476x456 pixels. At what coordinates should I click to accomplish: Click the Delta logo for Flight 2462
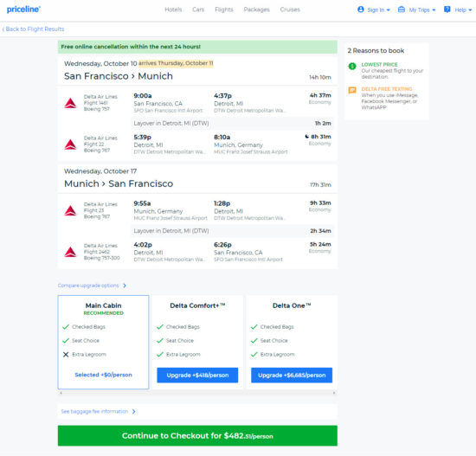(70, 252)
